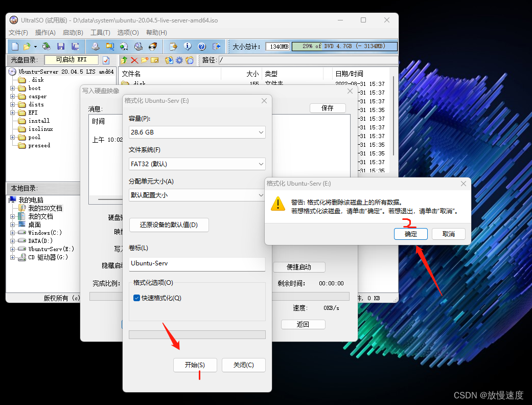The width and height of the screenshot is (532, 405).
Task: Click the Add files toolbar icon
Action: (173, 47)
